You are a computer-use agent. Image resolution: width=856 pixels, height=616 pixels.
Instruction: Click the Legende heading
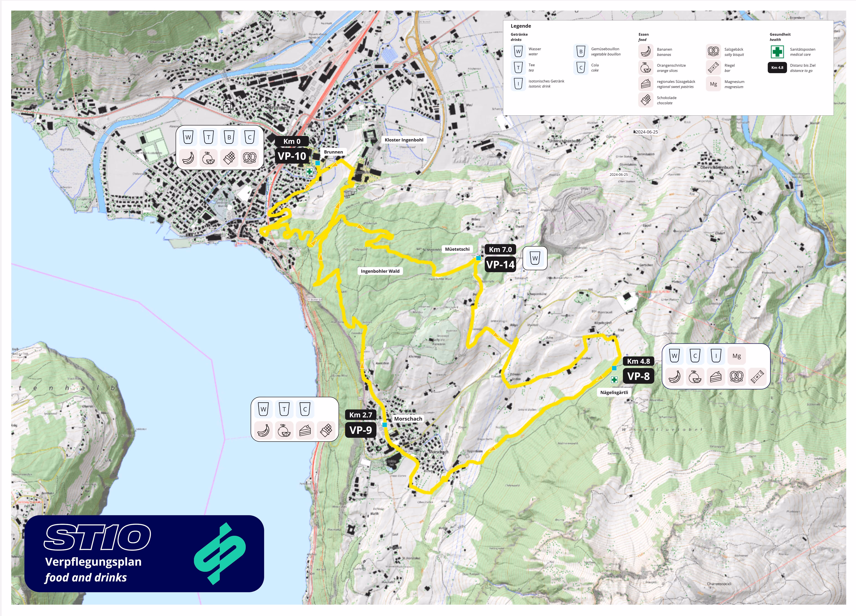[521, 26]
